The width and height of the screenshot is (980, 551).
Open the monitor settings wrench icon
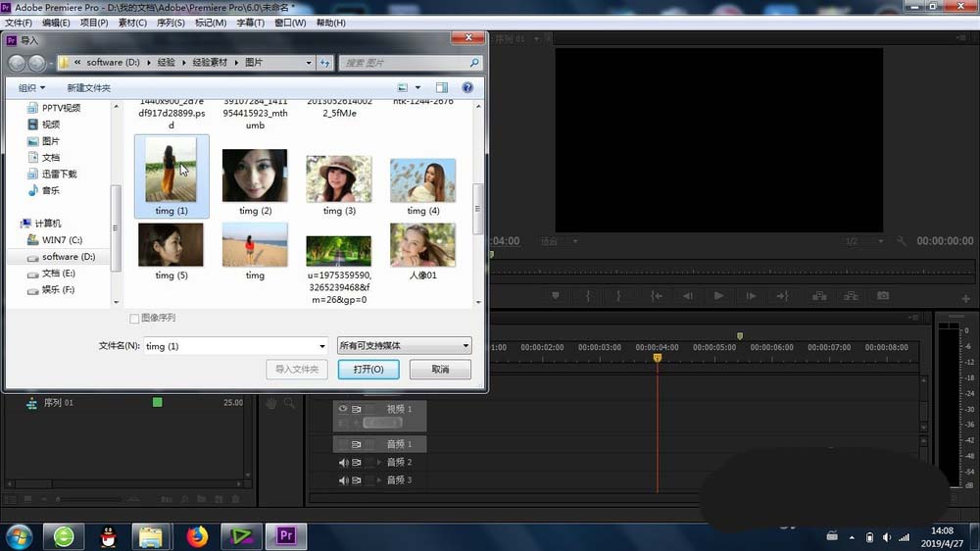(902, 241)
